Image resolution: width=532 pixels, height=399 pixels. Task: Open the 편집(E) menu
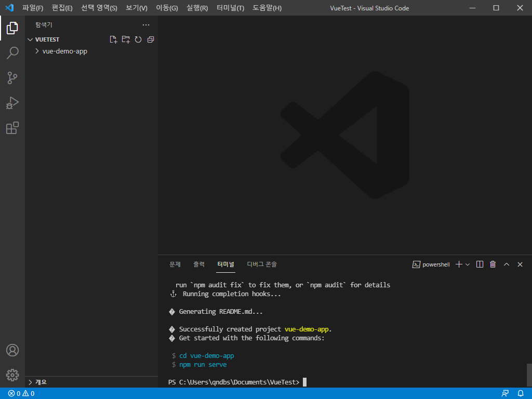coord(62,8)
